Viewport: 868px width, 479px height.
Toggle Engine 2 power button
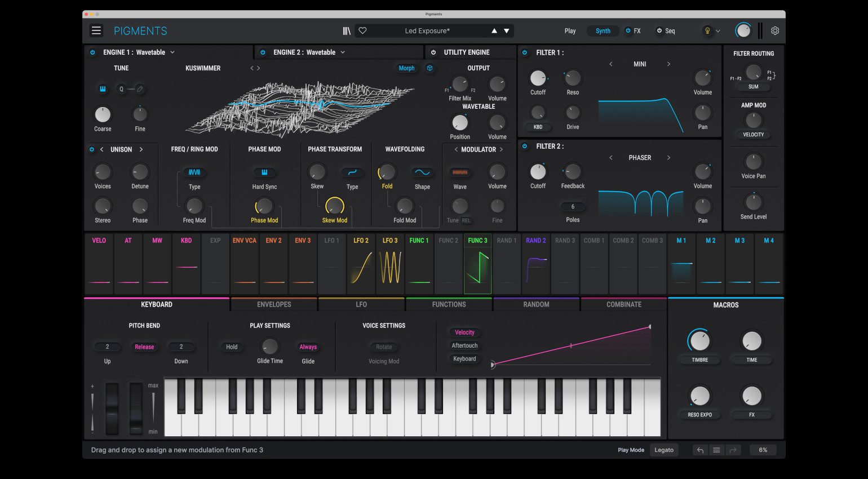coord(262,52)
